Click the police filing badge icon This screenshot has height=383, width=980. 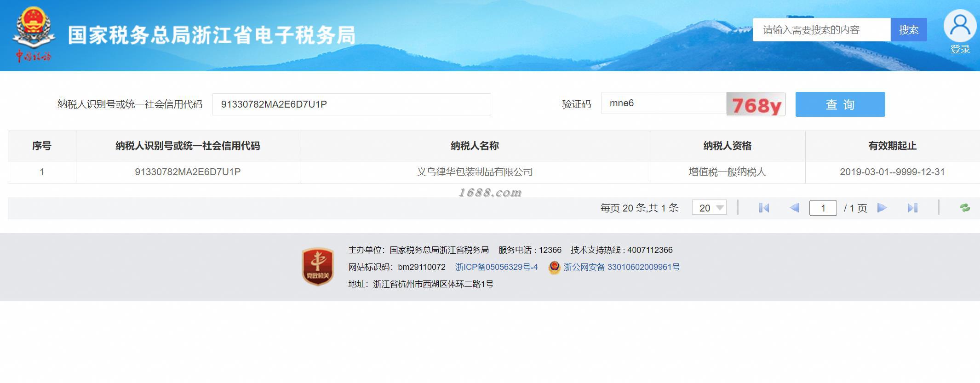coord(554,268)
